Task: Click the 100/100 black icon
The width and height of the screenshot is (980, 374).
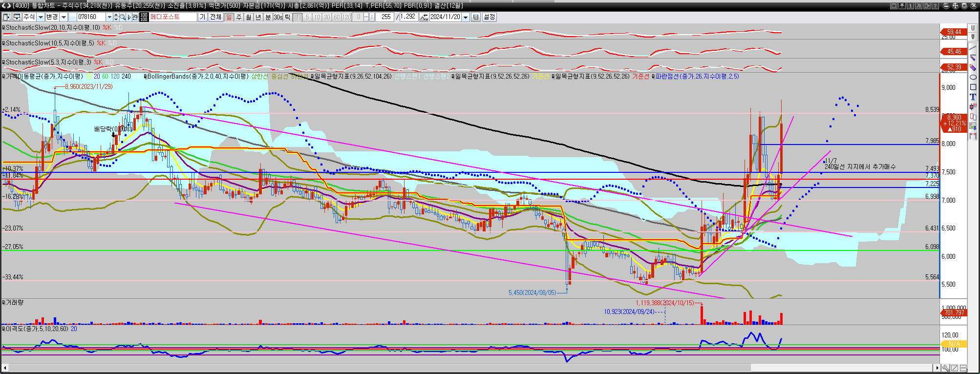Action: click(144, 17)
